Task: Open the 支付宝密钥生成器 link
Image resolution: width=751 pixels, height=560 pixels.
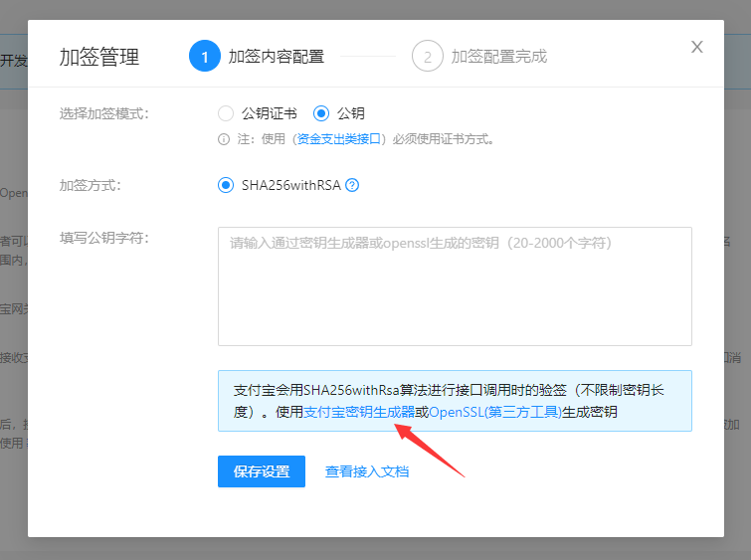Action: tap(359, 412)
